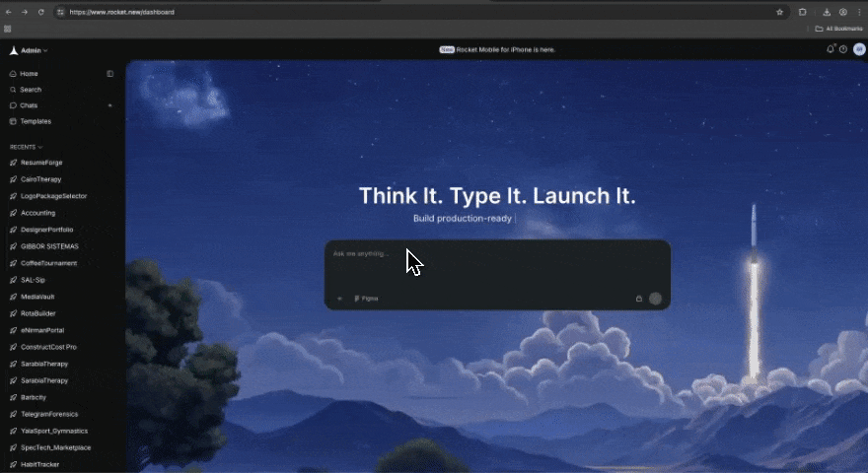The width and height of the screenshot is (868, 473).
Task: Reload the page with refresh icon
Action: 41,12
